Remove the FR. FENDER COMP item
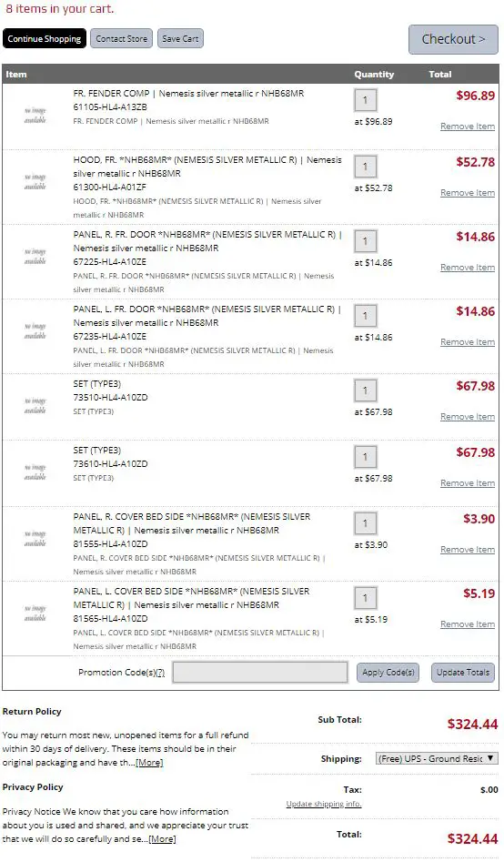Screen dimensions: 504x862 pos(468,127)
